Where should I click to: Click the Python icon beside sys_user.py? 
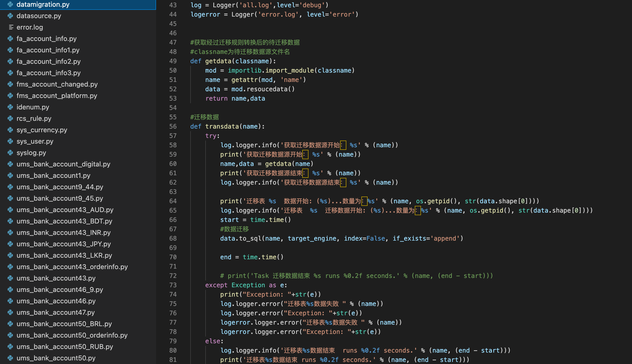10,141
